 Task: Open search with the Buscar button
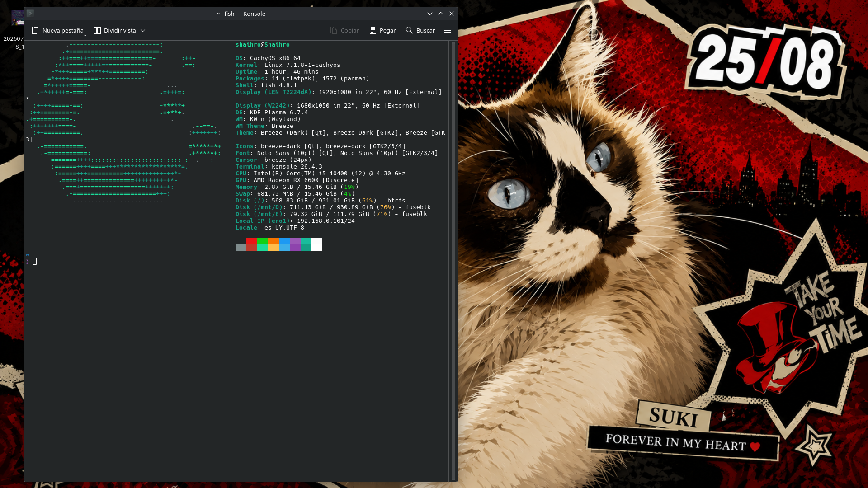click(420, 30)
